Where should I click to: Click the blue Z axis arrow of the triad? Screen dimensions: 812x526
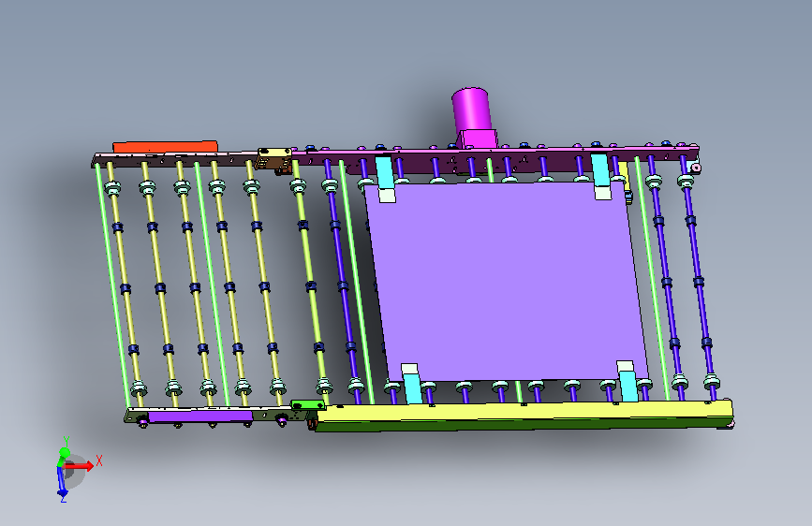coord(61,482)
